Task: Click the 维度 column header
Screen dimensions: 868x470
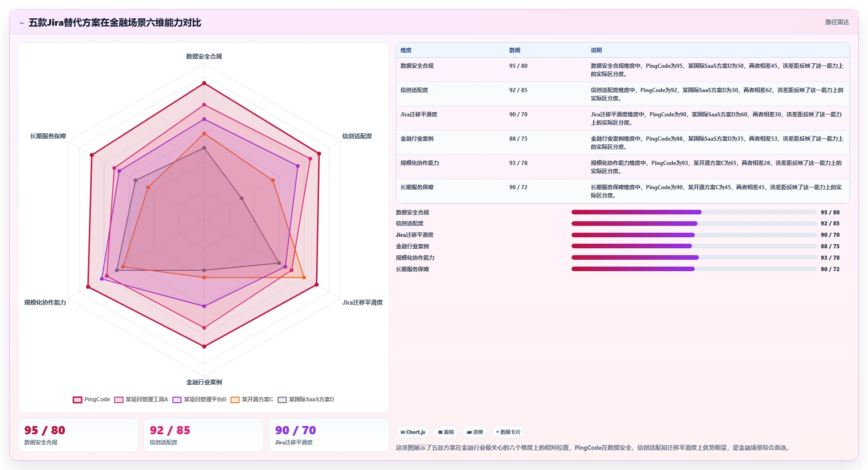Action: click(x=406, y=50)
